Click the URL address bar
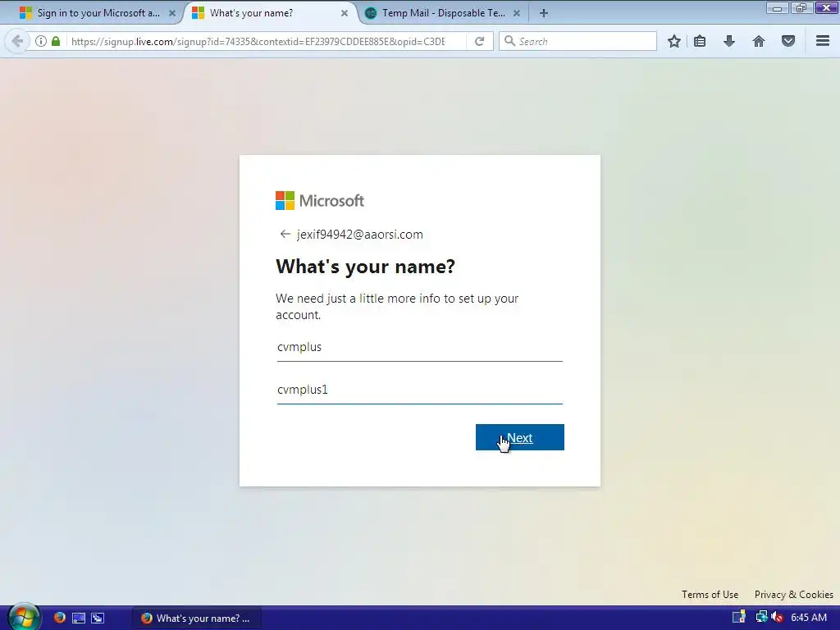The height and width of the screenshot is (630, 840). click(x=257, y=41)
